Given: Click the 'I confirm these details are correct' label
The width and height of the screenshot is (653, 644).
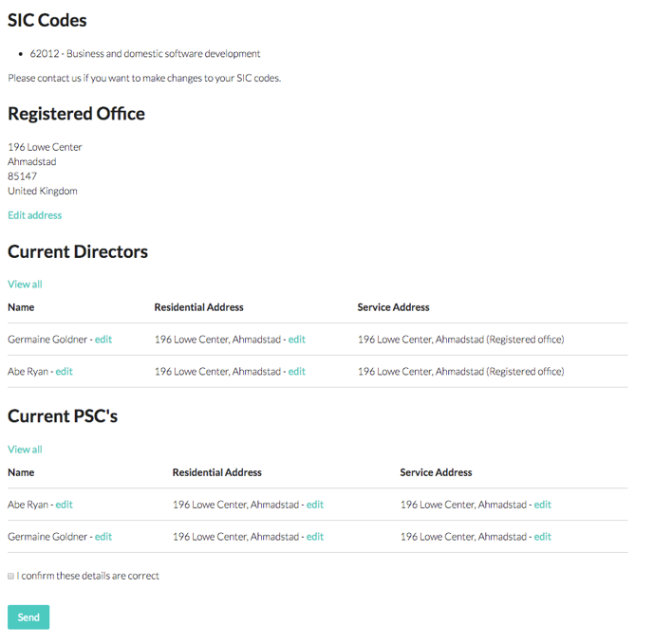Looking at the screenshot, I should 88,576.
